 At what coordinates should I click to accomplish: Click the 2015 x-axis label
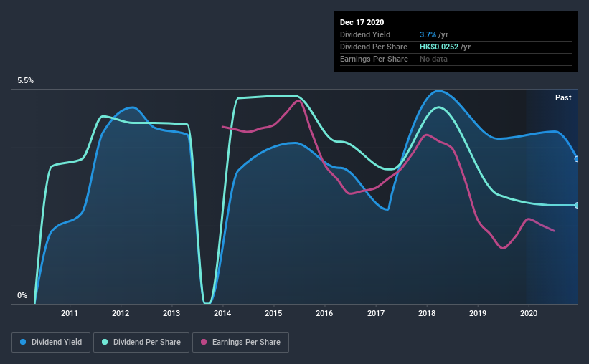[x=273, y=313]
